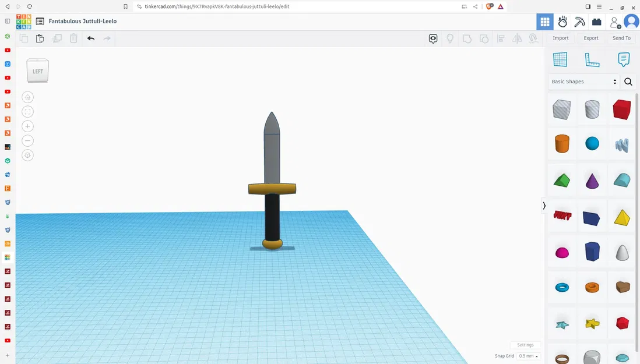This screenshot has height=364, width=640.
Task: Click the Undo arrow
Action: pyautogui.click(x=91, y=38)
